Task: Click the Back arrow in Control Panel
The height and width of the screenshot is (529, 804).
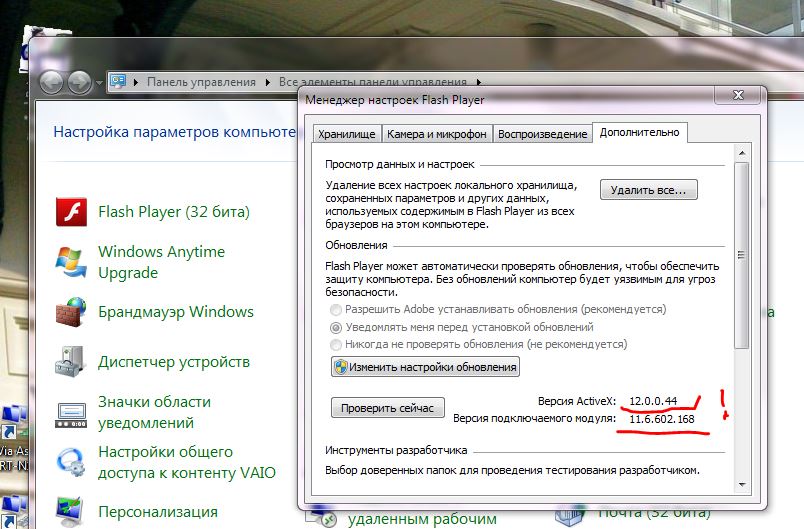Action: (51, 82)
